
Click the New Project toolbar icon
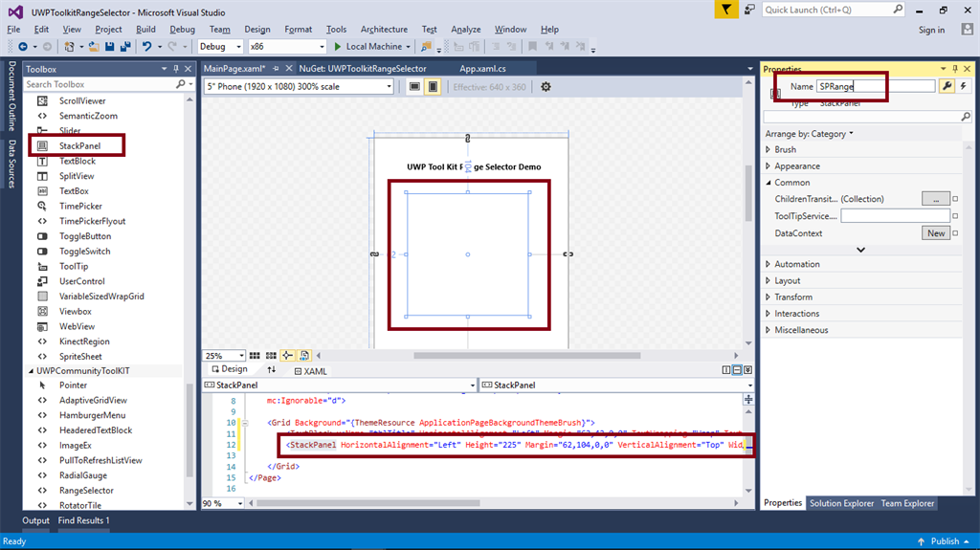click(x=69, y=46)
